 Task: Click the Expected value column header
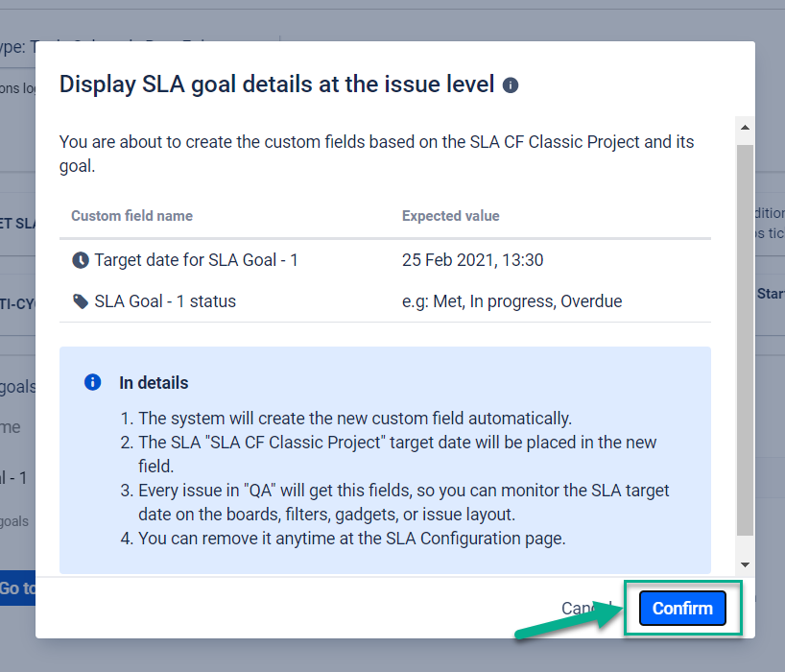tap(450, 216)
